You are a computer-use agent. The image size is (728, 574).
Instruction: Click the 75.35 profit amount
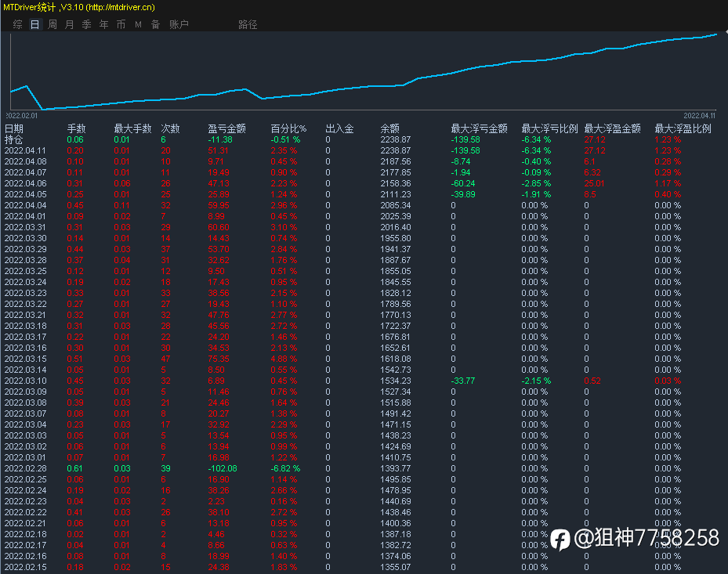click(219, 359)
